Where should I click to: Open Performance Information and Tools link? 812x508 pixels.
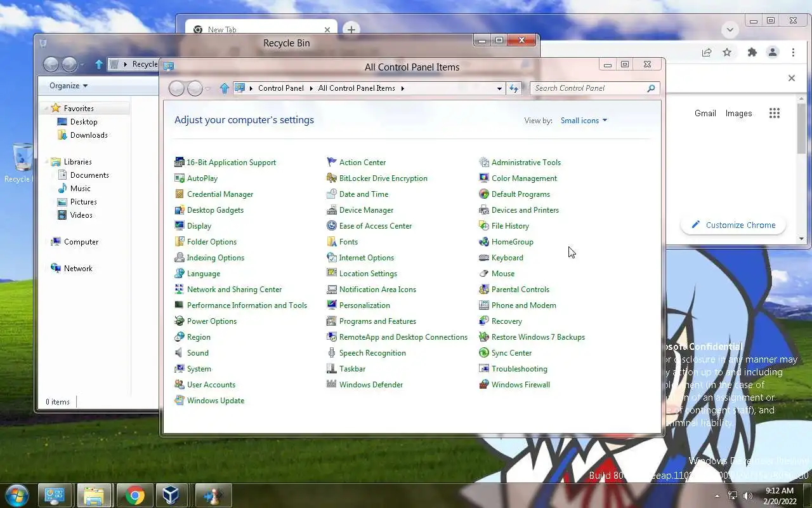[247, 305]
